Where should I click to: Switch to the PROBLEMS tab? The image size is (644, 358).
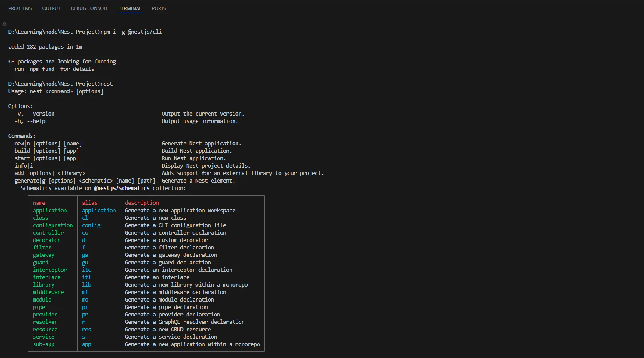[x=20, y=8]
